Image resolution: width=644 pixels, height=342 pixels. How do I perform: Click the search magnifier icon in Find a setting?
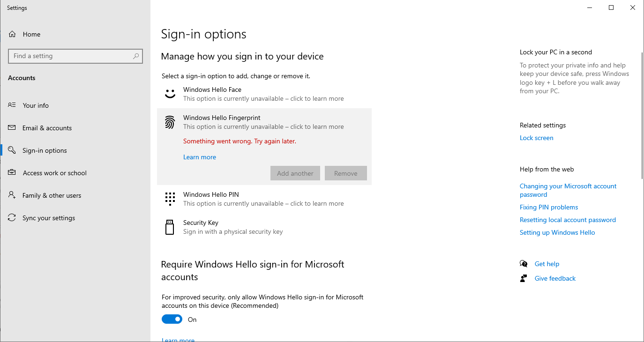click(136, 56)
